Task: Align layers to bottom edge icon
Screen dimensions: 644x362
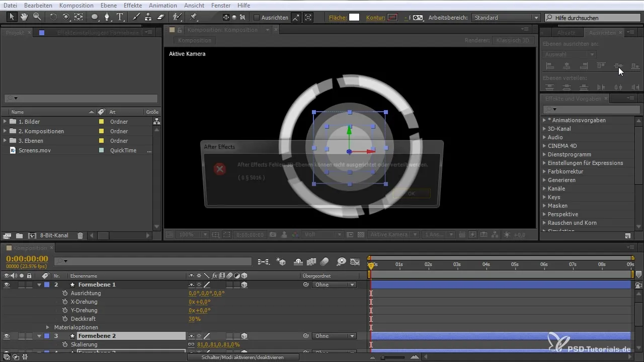Action: coord(635,66)
